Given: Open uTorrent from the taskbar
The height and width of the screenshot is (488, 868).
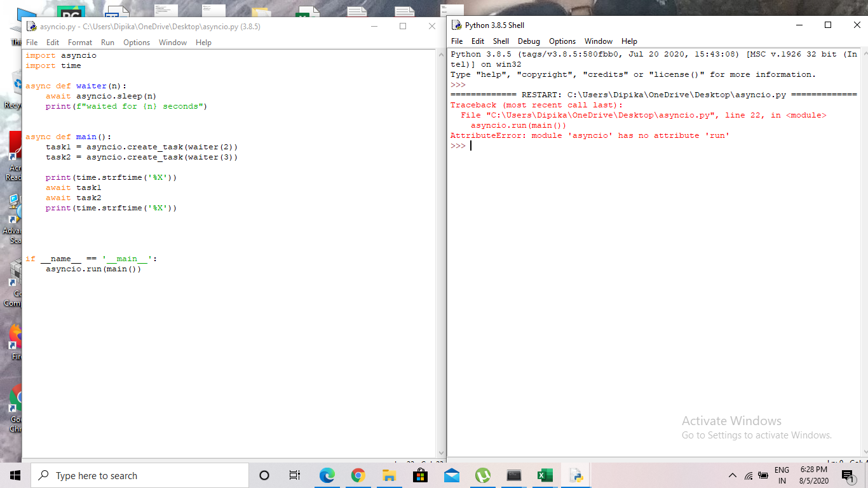Looking at the screenshot, I should coord(483,475).
